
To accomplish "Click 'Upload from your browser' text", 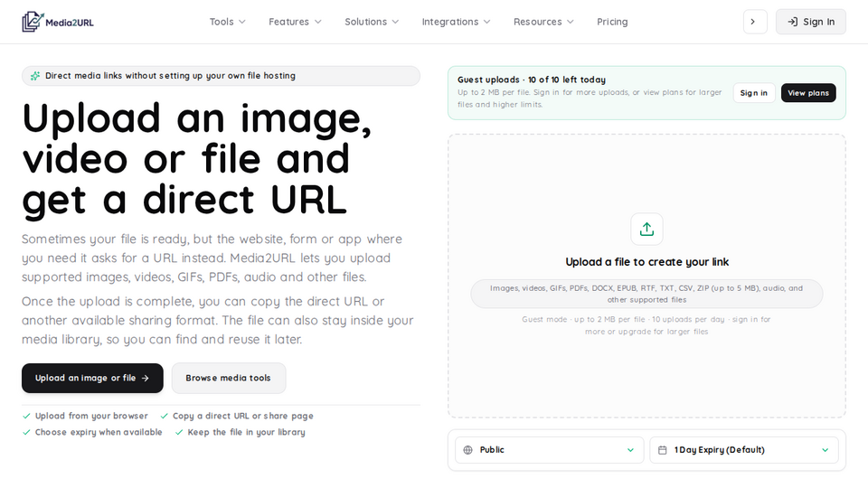I will tap(91, 416).
